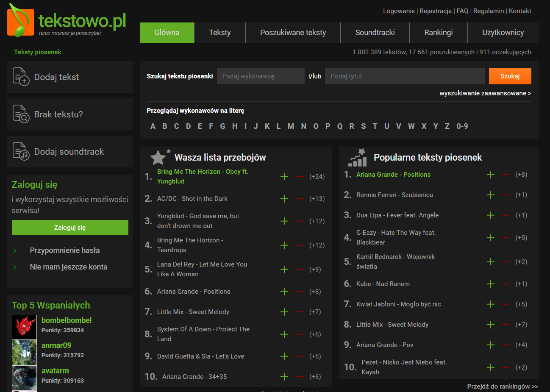The width and height of the screenshot is (550, 392).
Task: Browse artists starting with letter S
Action: (364, 126)
